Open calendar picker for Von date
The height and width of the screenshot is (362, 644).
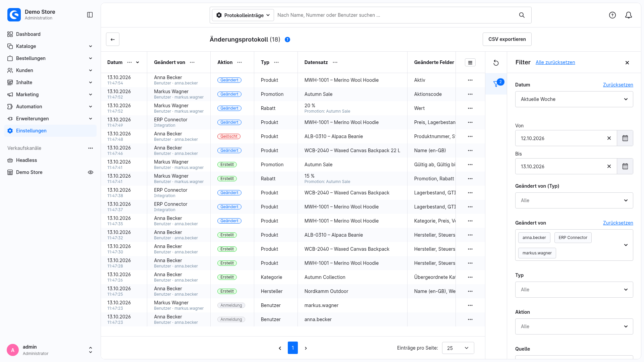(625, 138)
